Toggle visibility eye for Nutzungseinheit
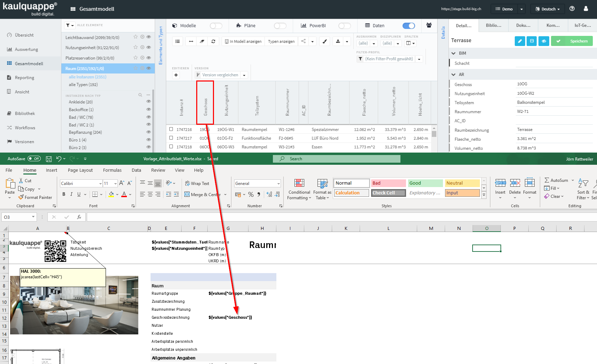 coord(148,47)
